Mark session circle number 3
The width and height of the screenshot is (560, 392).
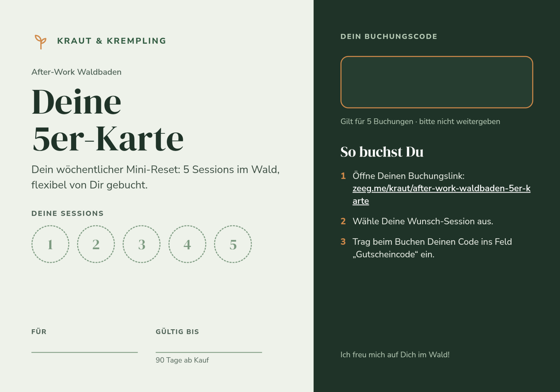(x=142, y=244)
